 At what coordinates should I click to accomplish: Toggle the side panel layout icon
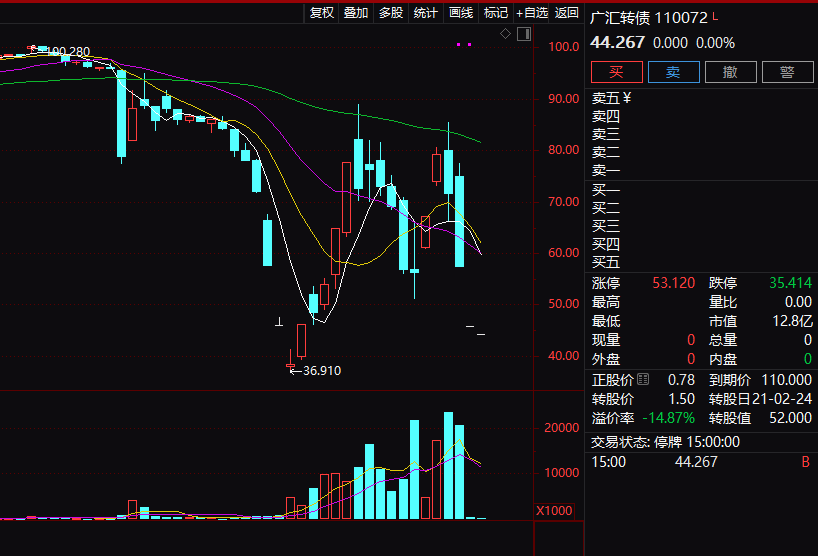524,34
